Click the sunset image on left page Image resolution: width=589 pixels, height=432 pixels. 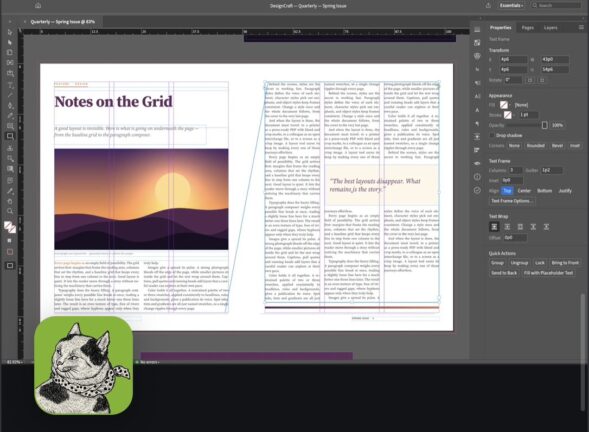(x=141, y=199)
